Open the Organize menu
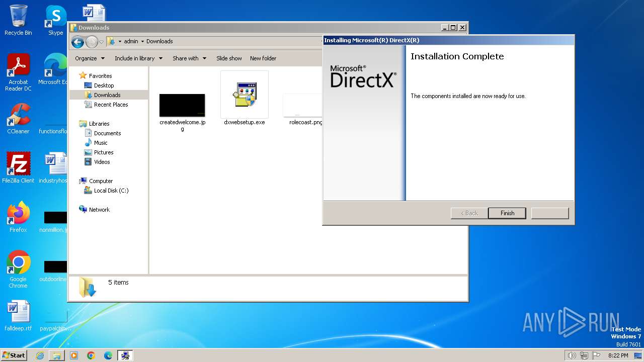The image size is (644, 362). point(90,58)
